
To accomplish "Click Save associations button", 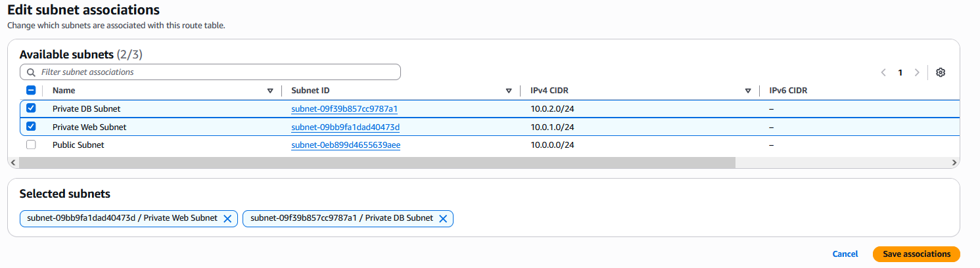I will tap(916, 254).
